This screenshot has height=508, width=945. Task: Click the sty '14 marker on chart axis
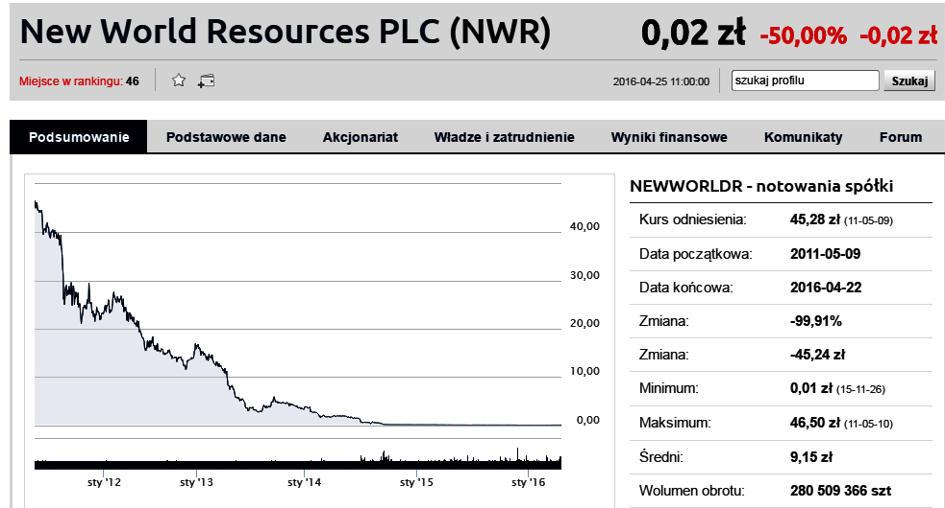point(304,482)
